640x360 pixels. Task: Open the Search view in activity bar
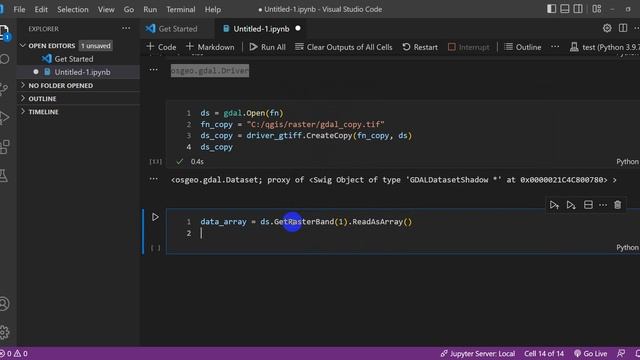pyautogui.click(x=4, y=59)
